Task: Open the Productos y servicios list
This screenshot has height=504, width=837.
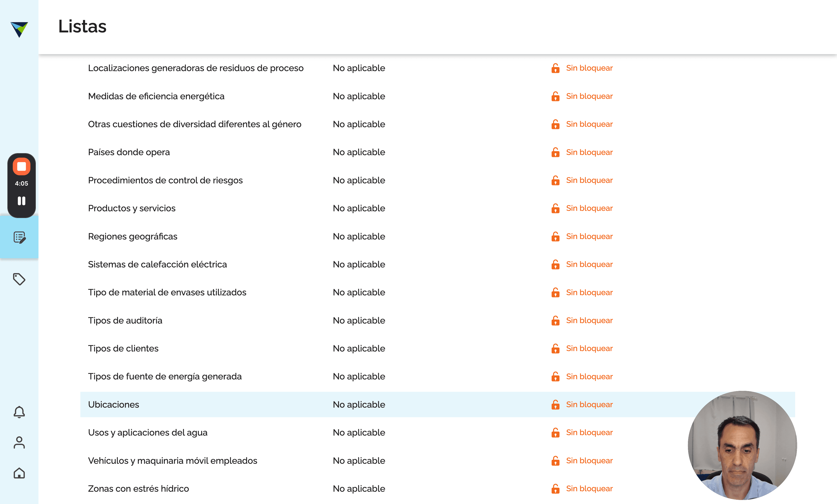Action: tap(132, 208)
